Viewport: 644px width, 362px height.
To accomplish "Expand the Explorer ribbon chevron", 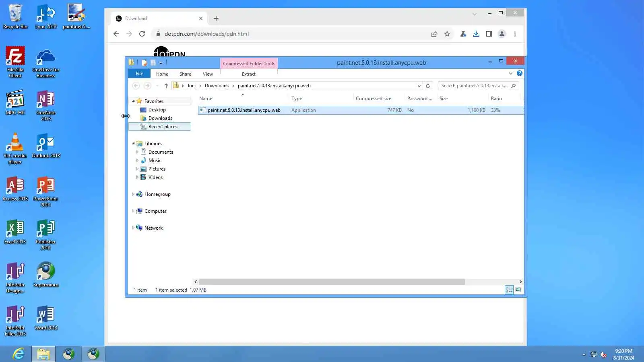I will 511,73.
